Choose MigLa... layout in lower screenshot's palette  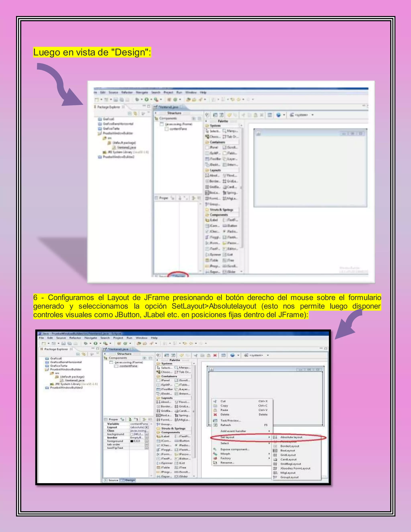point(182,420)
